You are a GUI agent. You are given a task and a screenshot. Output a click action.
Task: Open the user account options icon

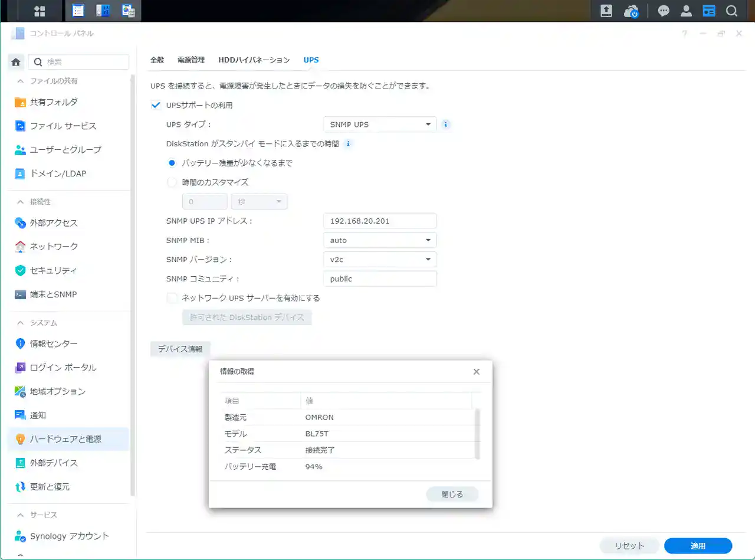point(686,11)
